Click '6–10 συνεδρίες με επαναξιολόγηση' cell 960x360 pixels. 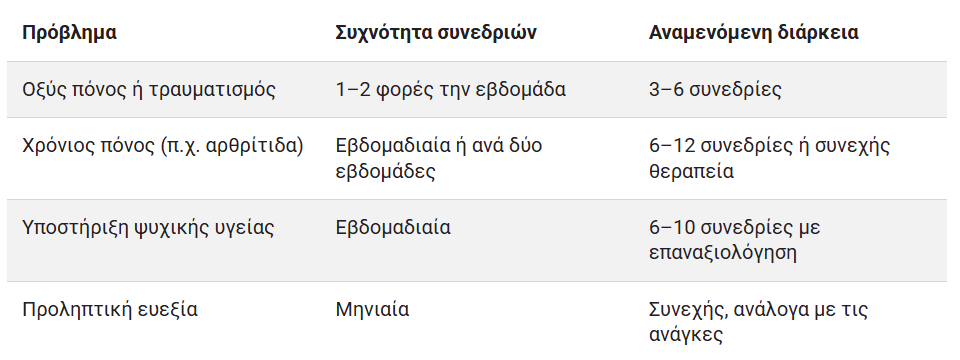tap(735, 240)
